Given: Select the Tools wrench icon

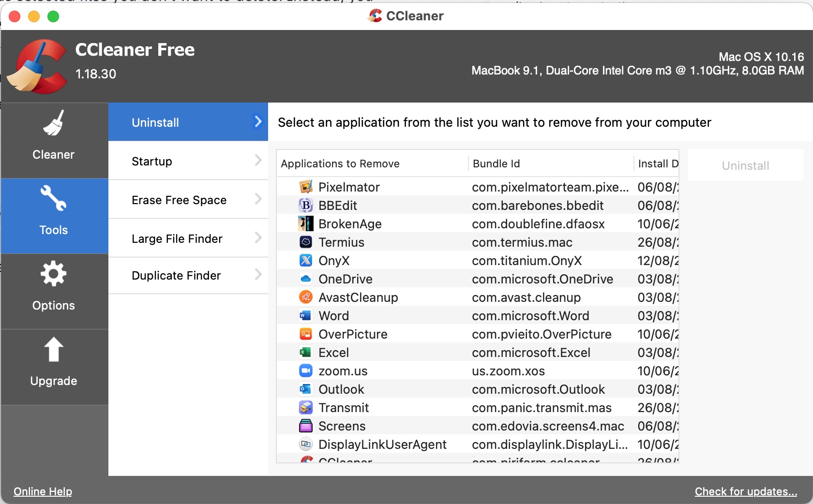Looking at the screenshot, I should coord(54,198).
